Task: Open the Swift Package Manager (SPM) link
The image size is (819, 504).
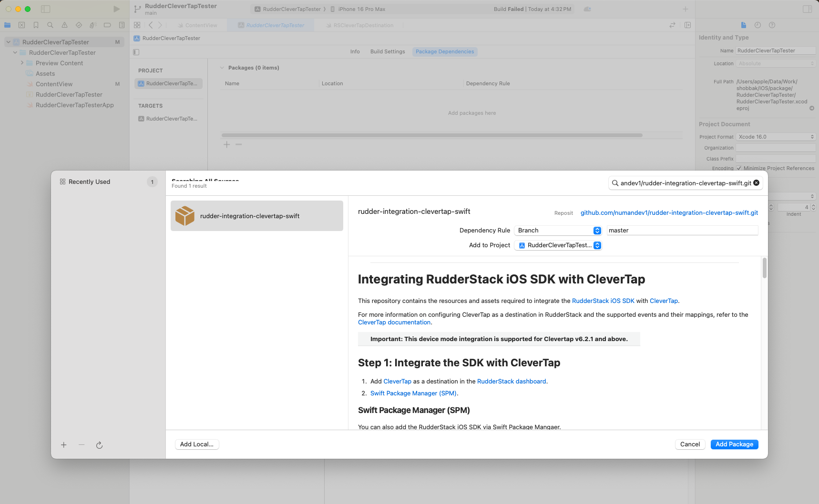Action: point(413,393)
